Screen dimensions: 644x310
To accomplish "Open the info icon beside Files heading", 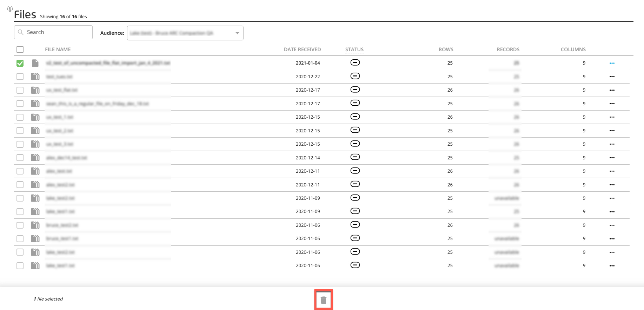I will pos(10,9).
